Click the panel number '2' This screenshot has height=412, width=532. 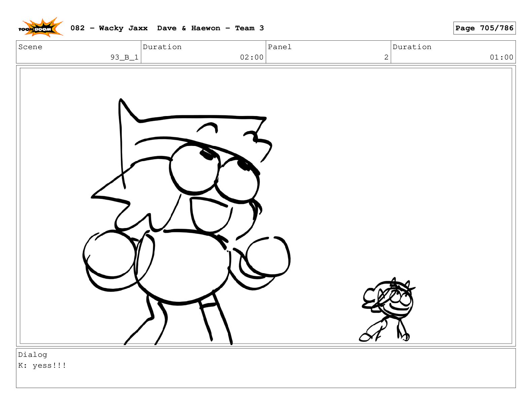[x=386, y=57]
